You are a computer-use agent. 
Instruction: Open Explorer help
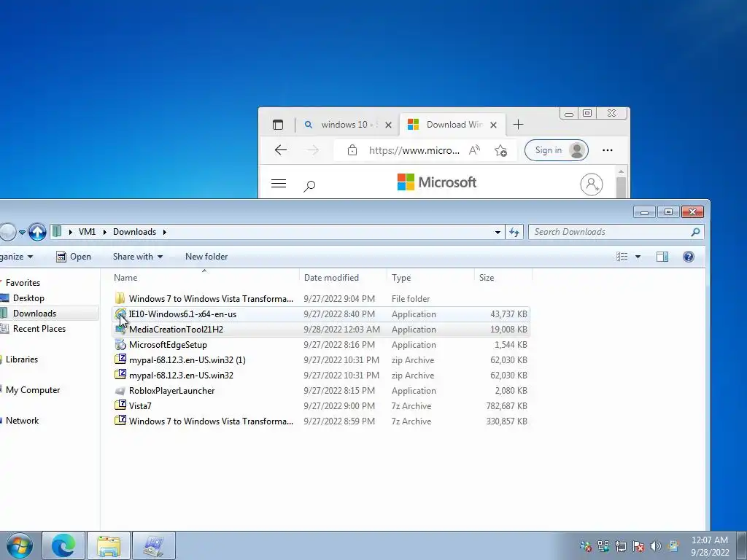689,257
